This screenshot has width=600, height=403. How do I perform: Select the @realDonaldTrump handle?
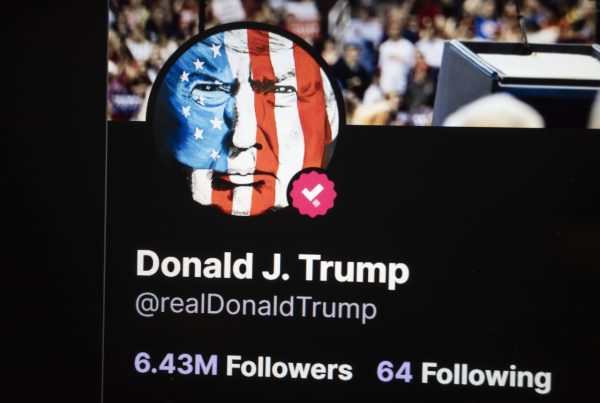[256, 308]
